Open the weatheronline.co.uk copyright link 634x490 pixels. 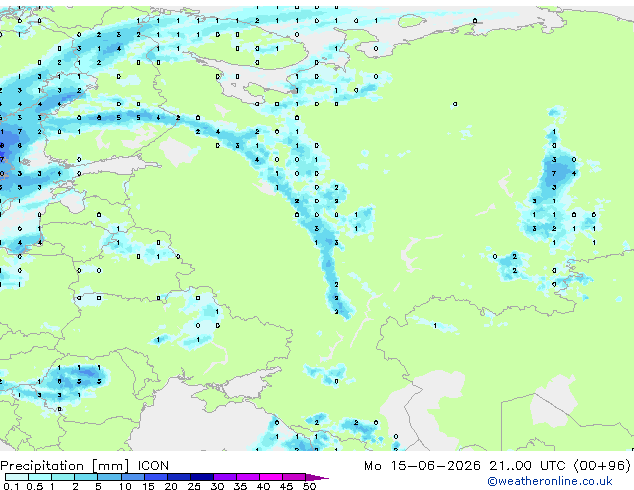(550, 481)
